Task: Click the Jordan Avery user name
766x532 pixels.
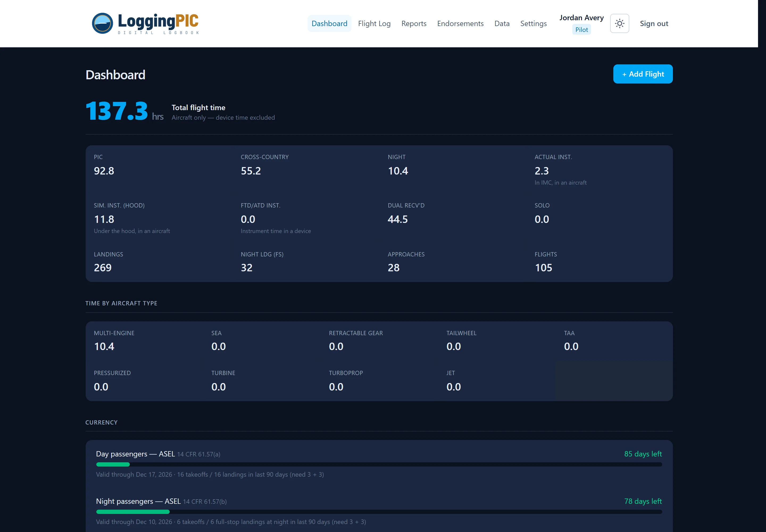Action: (581, 18)
